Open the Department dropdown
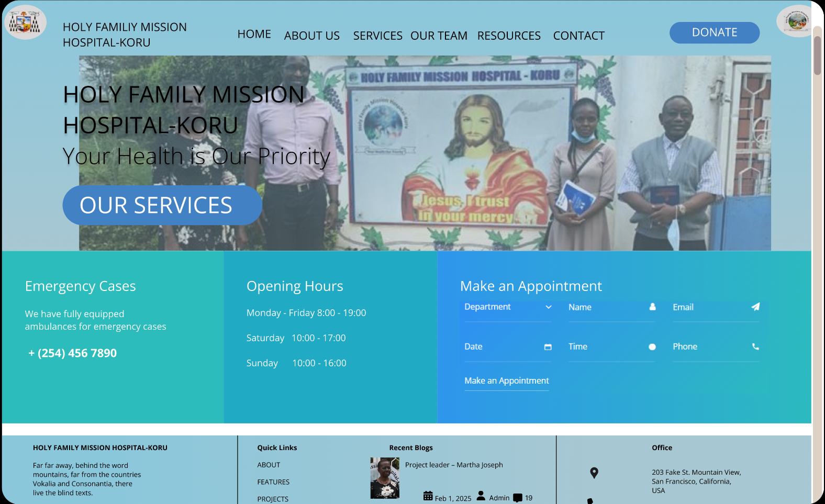The height and width of the screenshot is (504, 825). click(x=507, y=307)
